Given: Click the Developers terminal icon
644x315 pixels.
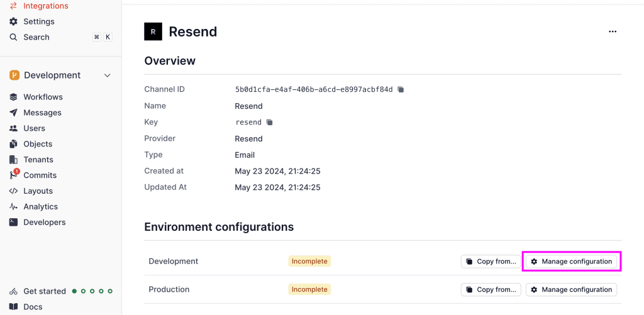Looking at the screenshot, I should pos(14,222).
